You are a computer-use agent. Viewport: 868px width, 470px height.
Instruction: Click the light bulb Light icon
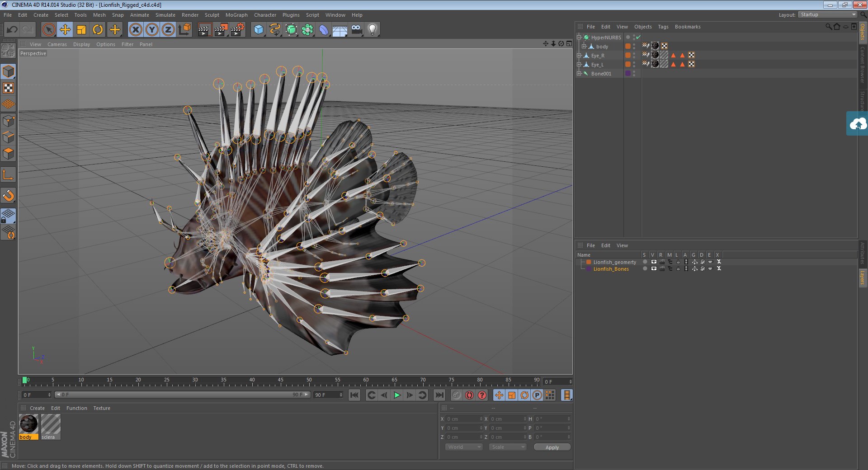coord(372,30)
